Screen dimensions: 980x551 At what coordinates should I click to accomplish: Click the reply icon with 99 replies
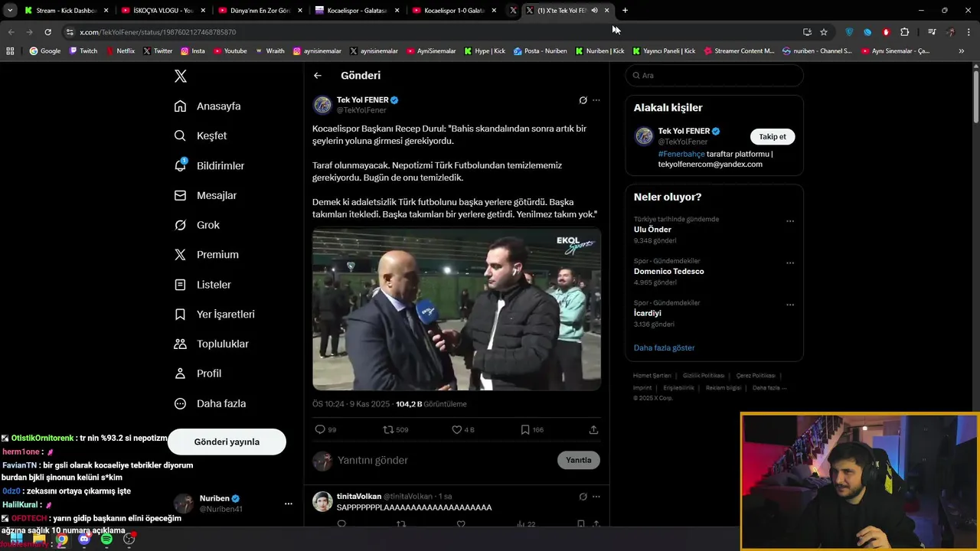(x=320, y=429)
